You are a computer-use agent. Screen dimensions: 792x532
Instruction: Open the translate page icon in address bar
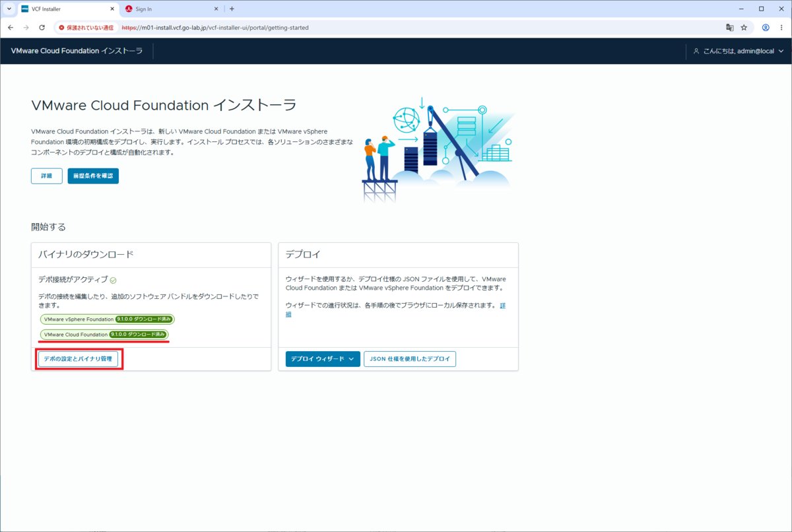point(729,28)
